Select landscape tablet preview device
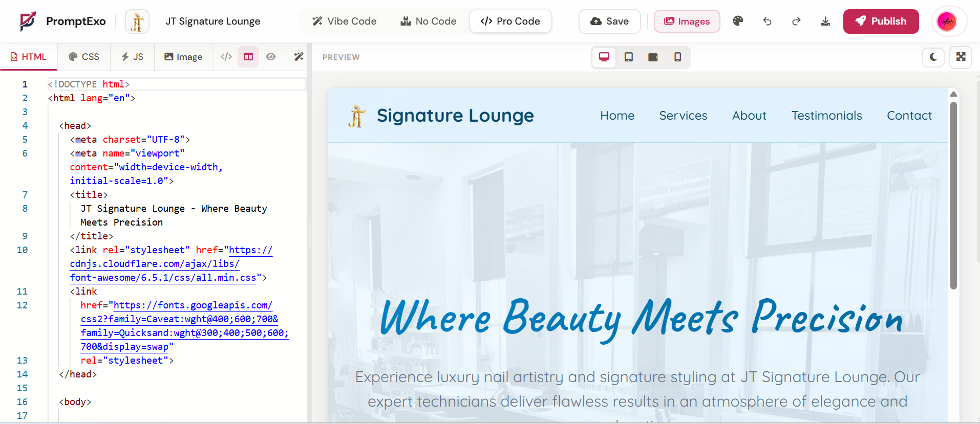The image size is (980, 424). pyautogui.click(x=653, y=57)
